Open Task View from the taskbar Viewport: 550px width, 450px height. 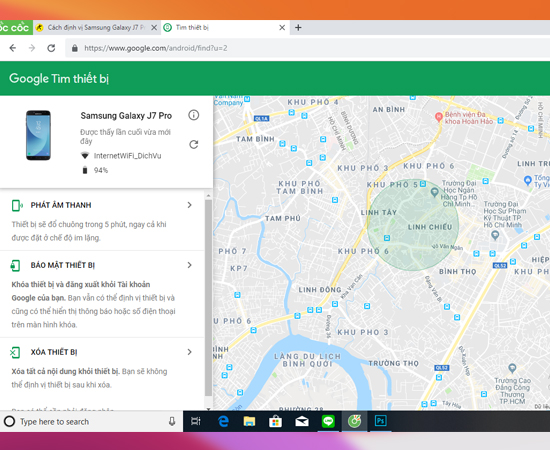(196, 421)
